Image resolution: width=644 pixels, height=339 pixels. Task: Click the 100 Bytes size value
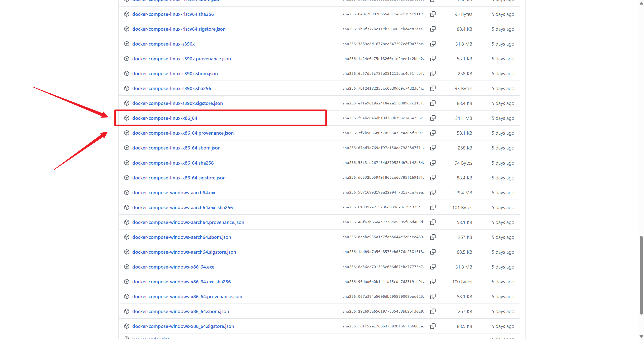click(462, 282)
